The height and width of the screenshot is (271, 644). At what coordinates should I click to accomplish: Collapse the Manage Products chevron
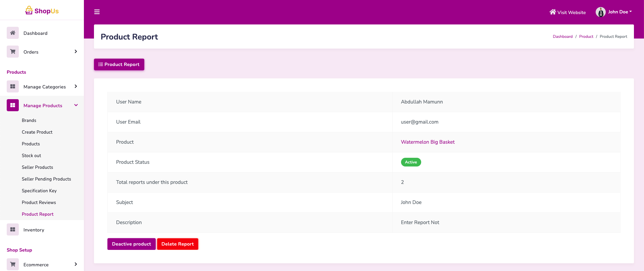click(x=76, y=105)
